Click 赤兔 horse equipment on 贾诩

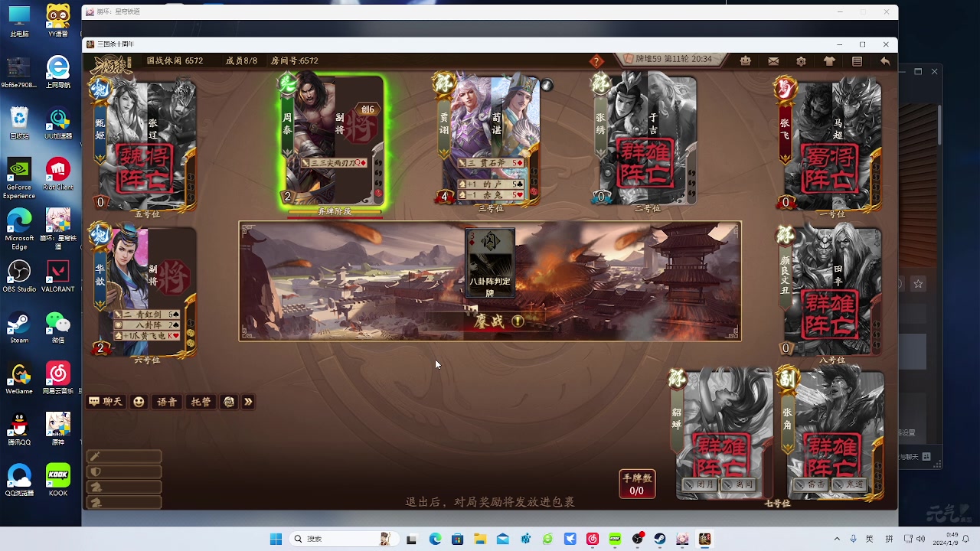point(491,195)
